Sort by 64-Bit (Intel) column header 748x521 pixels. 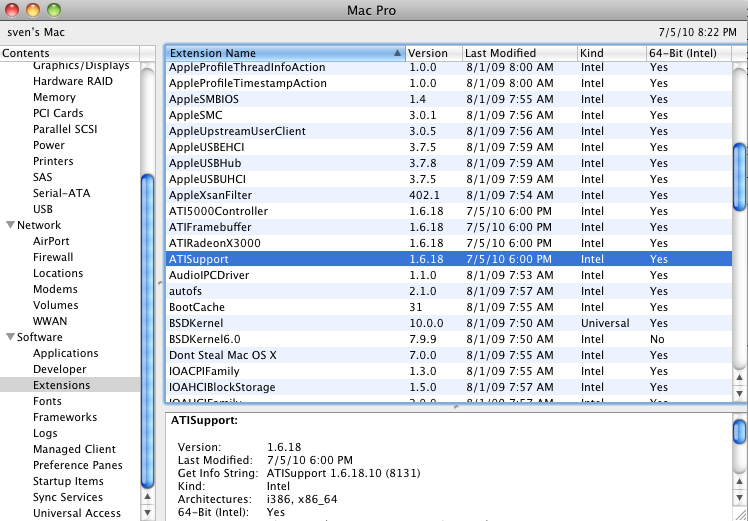click(689, 53)
